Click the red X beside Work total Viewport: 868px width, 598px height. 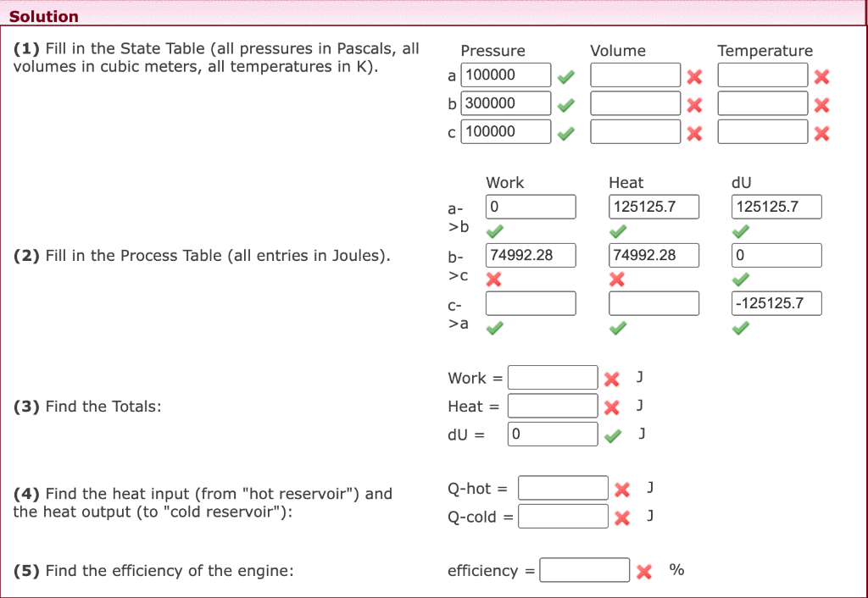point(612,379)
